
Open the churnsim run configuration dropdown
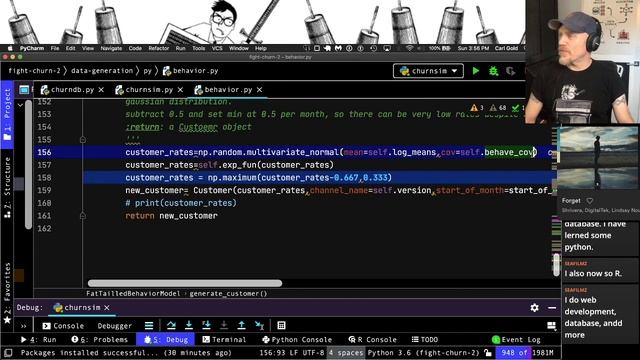[x=428, y=71]
